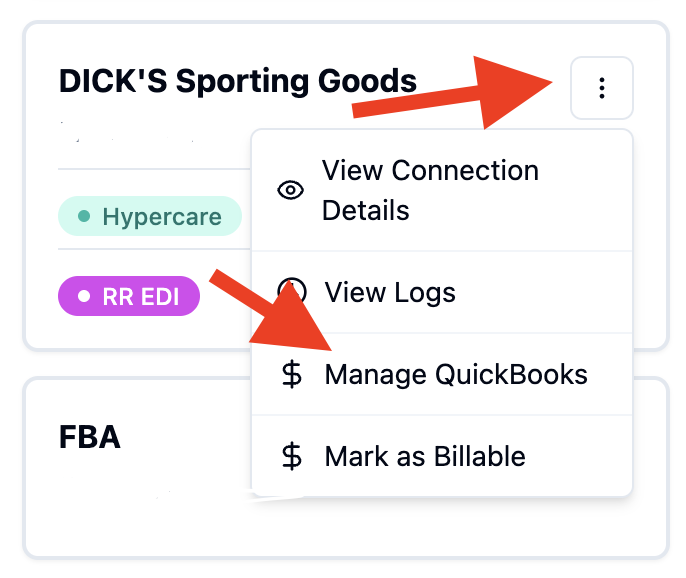The image size is (686, 578).
Task: Open Manage QuickBooks option
Action: tap(442, 374)
